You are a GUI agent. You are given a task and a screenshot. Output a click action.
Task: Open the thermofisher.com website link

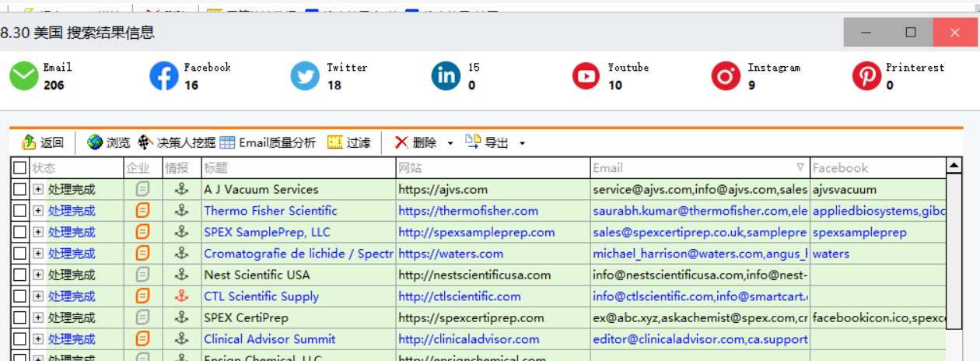coord(468,211)
